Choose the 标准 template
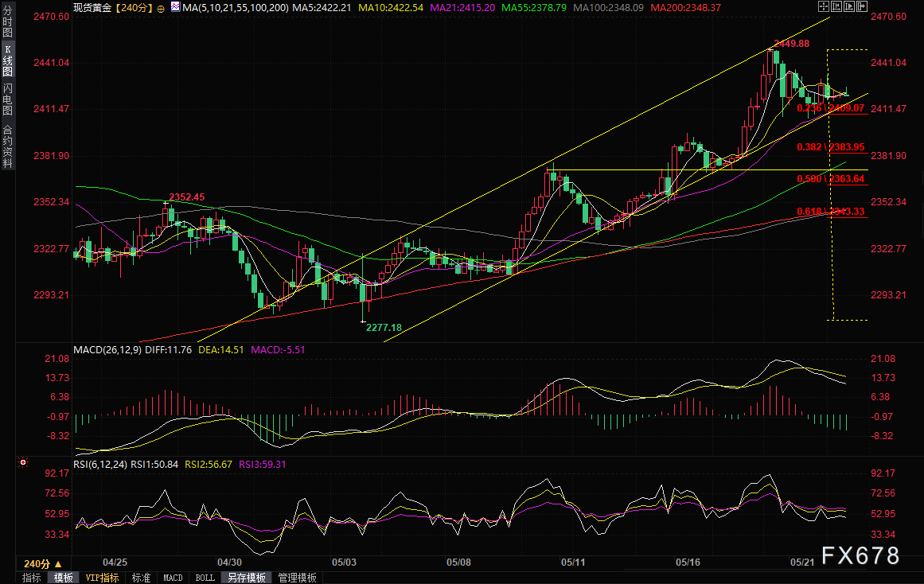The height and width of the screenshot is (584, 924). [141, 578]
